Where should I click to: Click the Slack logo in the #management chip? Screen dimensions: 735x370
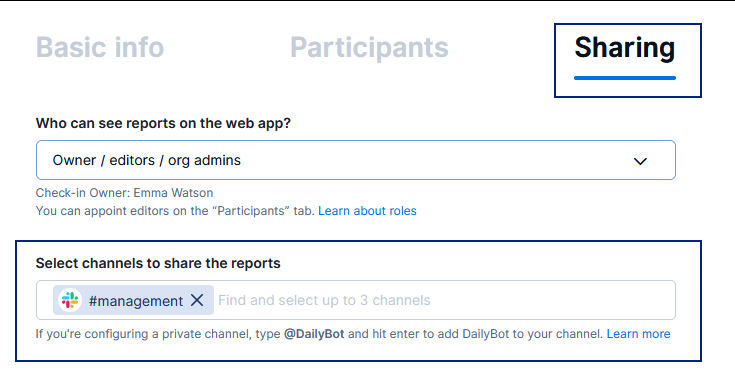point(70,300)
